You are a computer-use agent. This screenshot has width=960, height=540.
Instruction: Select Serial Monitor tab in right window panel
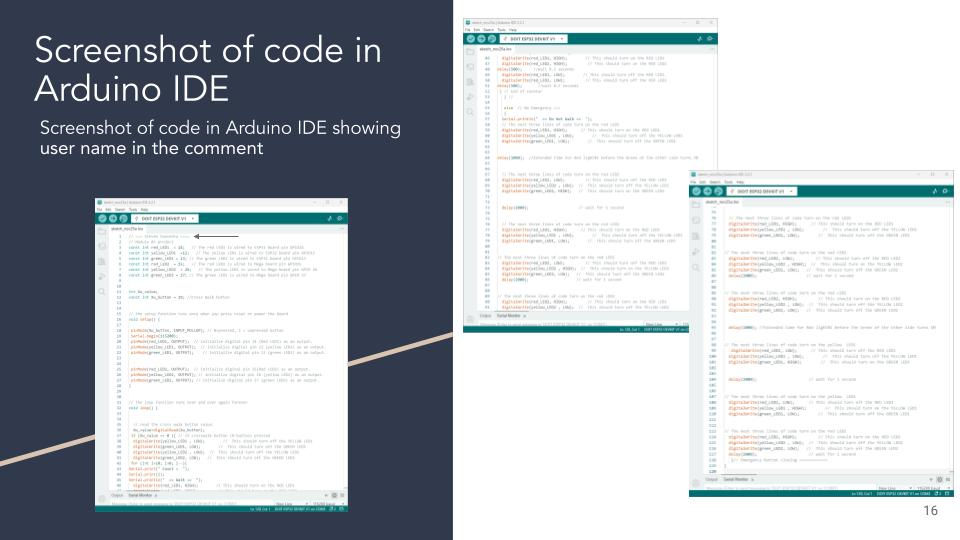click(x=736, y=479)
